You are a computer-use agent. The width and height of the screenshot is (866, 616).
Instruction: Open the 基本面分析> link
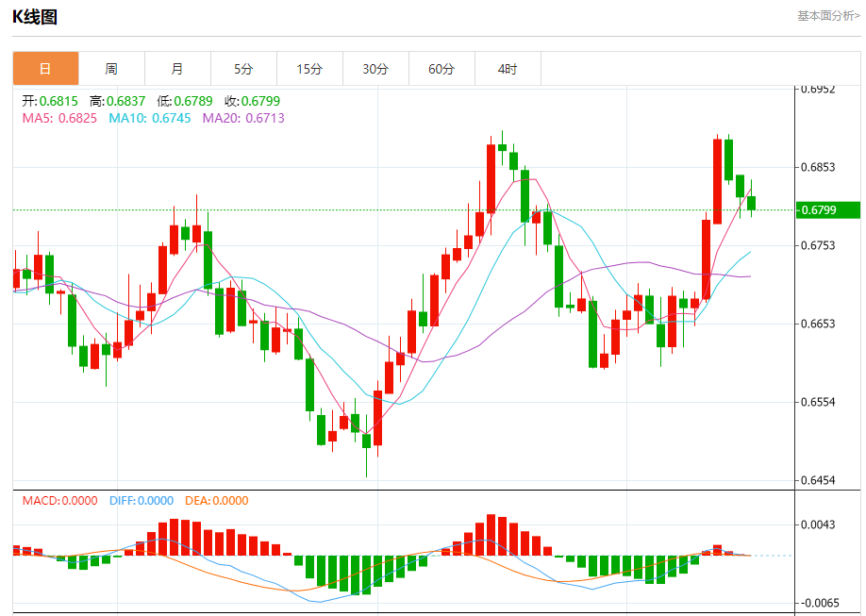click(x=828, y=16)
